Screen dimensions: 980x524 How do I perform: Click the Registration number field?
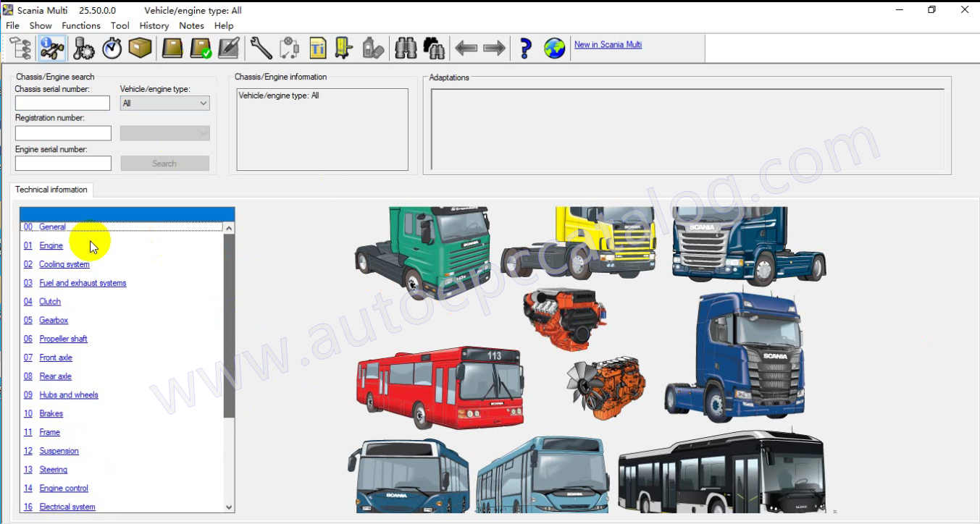click(63, 133)
